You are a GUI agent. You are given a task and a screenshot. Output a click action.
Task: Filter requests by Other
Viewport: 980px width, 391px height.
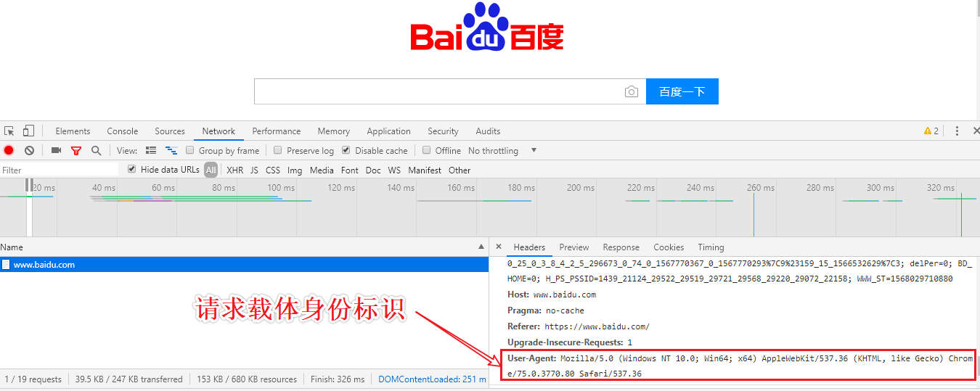[x=460, y=170]
